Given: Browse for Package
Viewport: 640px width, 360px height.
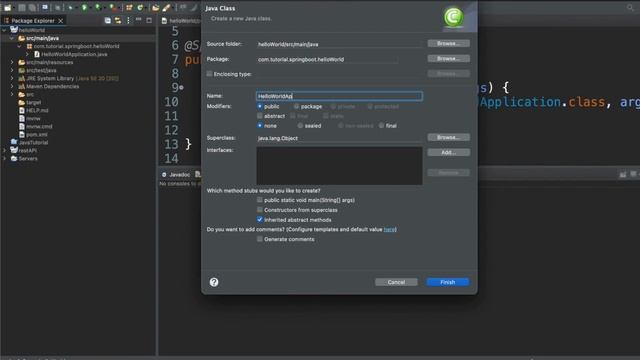Looking at the screenshot, I should [x=449, y=58].
